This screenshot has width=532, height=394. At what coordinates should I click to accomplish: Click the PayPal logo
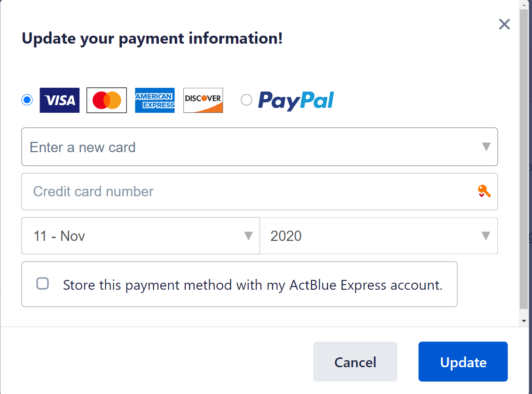[296, 100]
